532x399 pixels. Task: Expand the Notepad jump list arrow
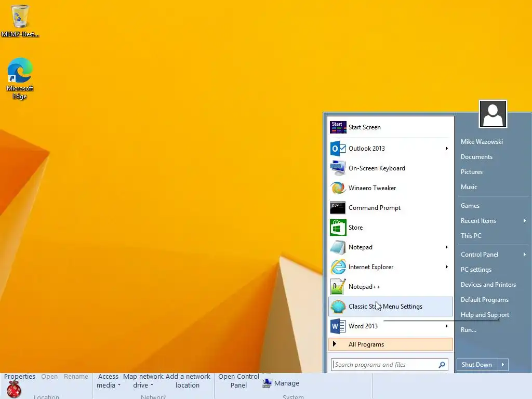pyautogui.click(x=446, y=247)
